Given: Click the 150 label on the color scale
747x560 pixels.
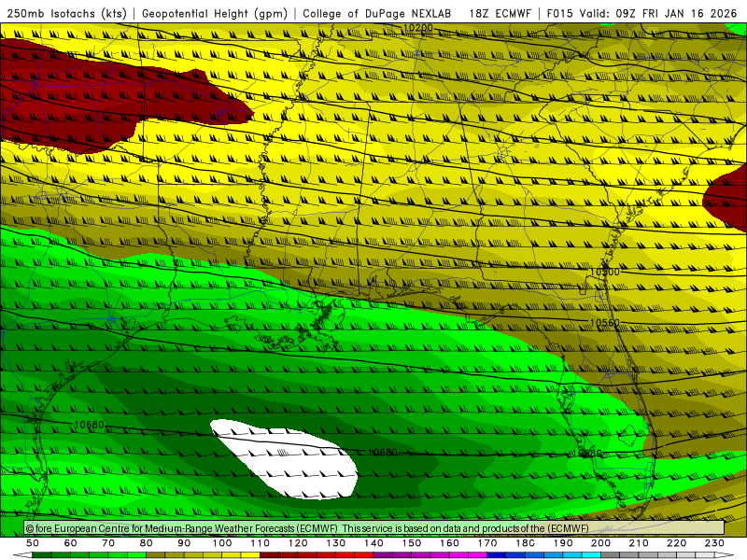Looking at the screenshot, I should point(412,543).
